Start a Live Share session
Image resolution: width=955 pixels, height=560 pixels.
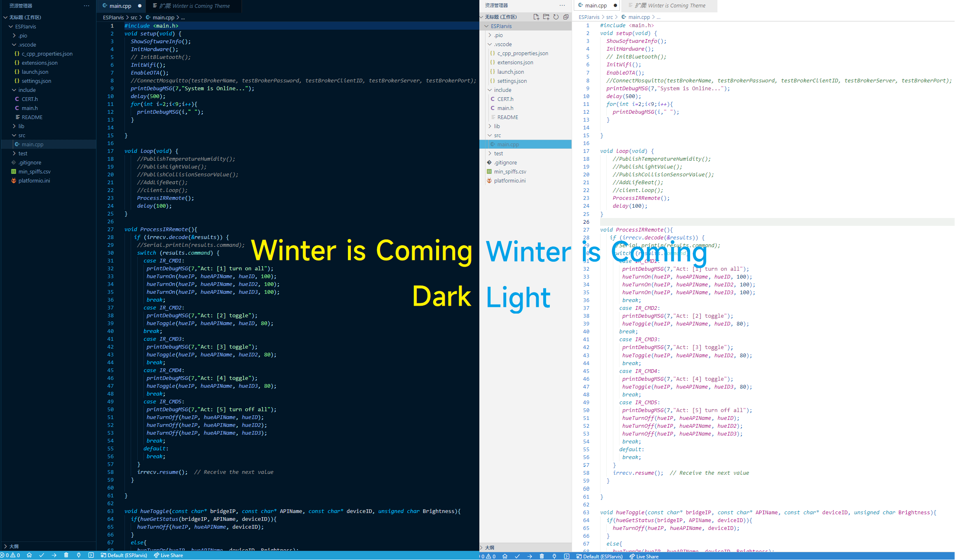click(169, 555)
